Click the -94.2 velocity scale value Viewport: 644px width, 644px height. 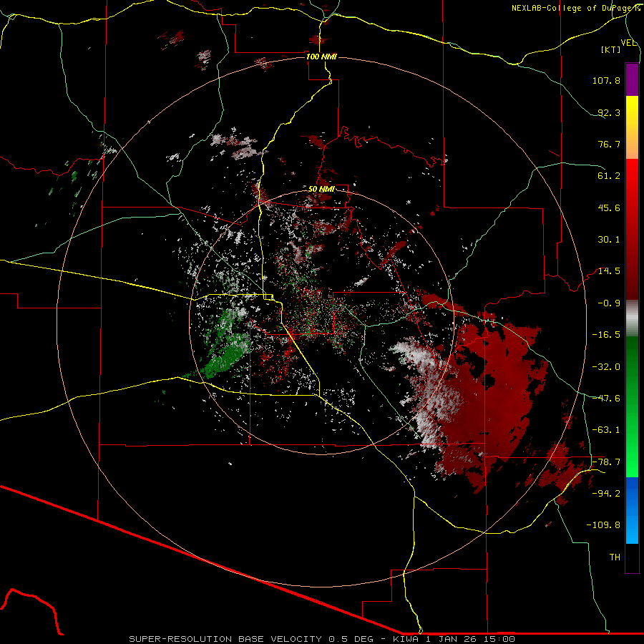click(606, 494)
